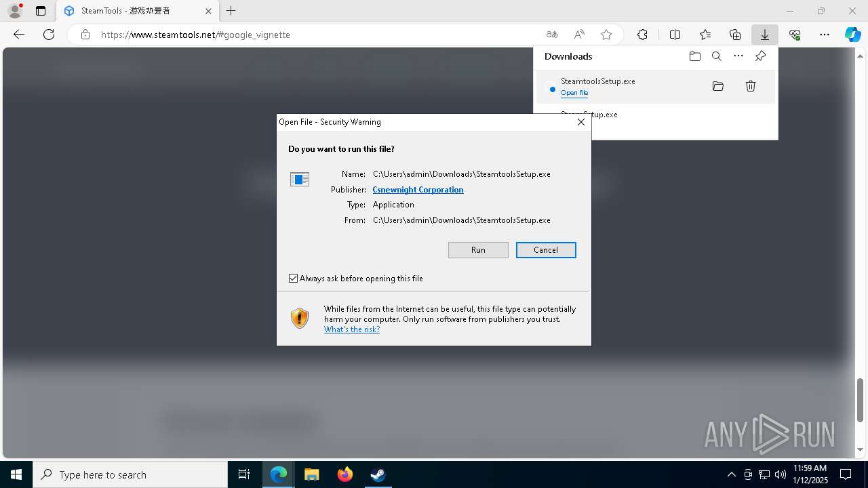Viewport: 868px width, 488px height.
Task: Open the tab actions menu icon
Action: (41, 11)
